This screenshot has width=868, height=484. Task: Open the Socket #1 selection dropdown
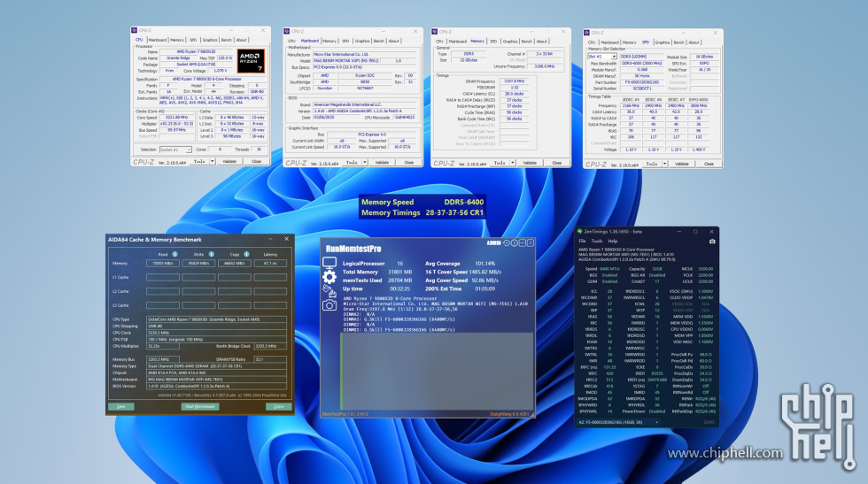pyautogui.click(x=175, y=150)
